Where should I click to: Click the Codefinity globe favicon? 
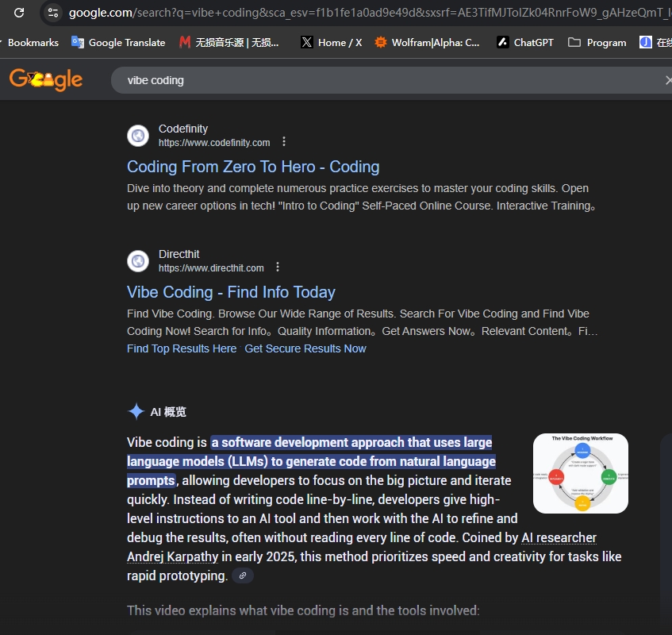click(x=138, y=136)
